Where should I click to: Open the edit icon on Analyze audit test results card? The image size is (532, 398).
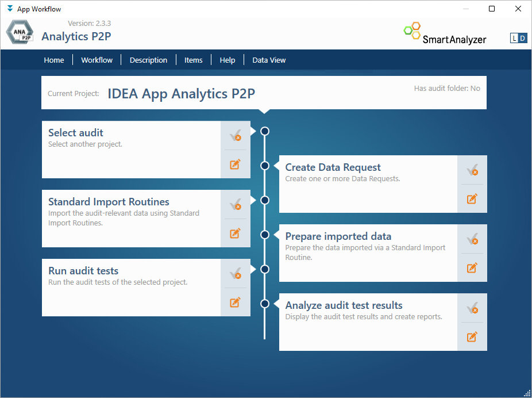(472, 337)
